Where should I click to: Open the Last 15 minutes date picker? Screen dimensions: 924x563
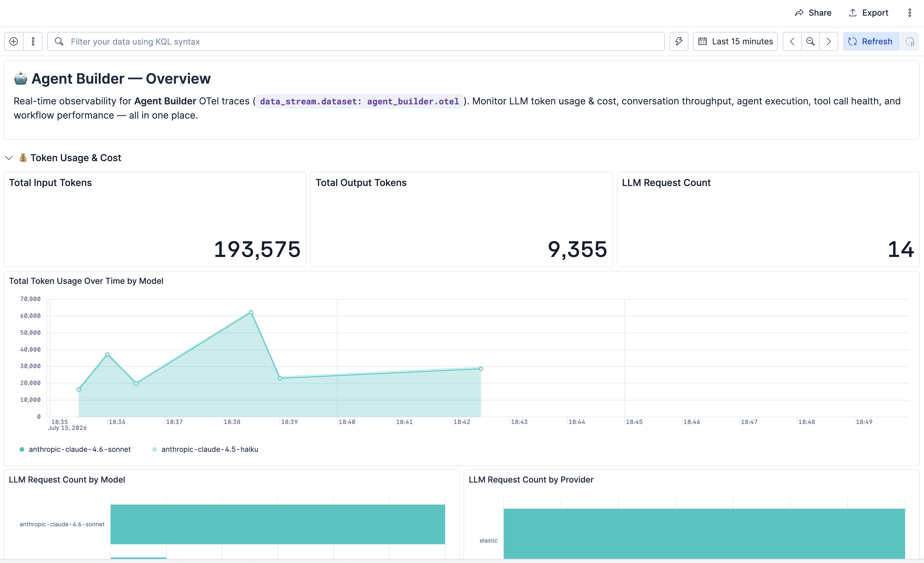735,41
